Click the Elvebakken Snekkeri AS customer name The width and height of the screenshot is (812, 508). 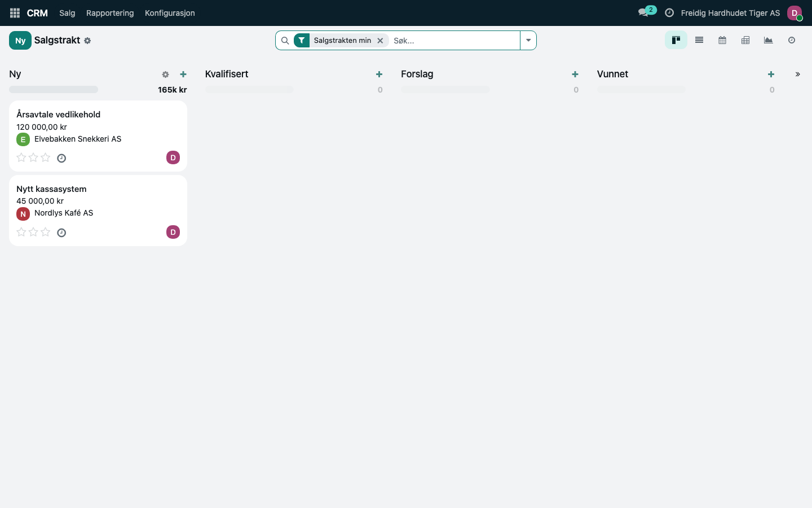tap(78, 139)
